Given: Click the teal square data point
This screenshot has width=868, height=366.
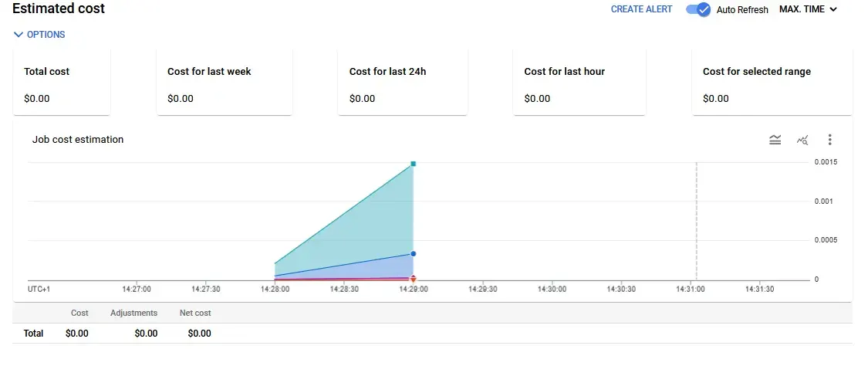Looking at the screenshot, I should [x=413, y=164].
